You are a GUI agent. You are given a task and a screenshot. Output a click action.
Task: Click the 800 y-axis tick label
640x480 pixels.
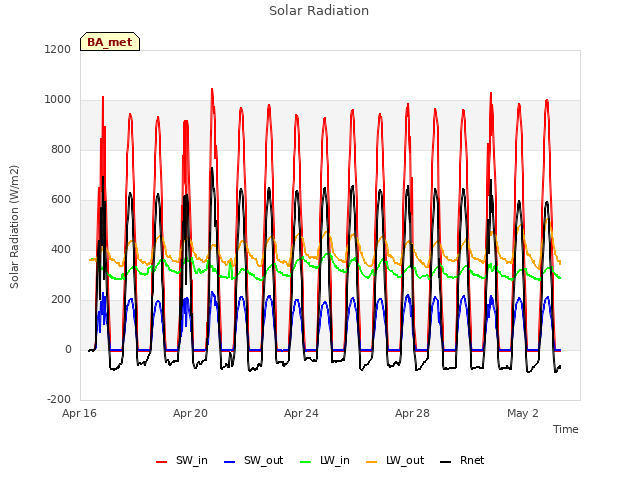(x=61, y=149)
